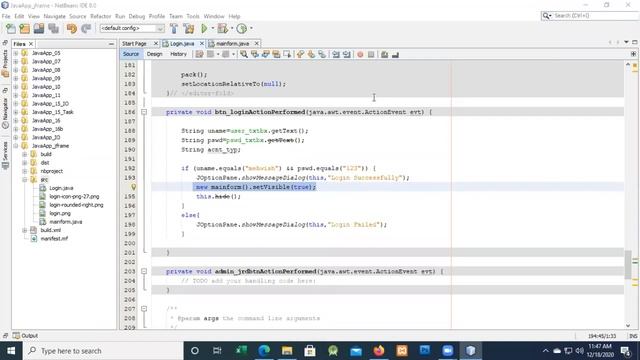Switch to the mainform.java tab
The height and width of the screenshot is (360, 640).
(232, 44)
